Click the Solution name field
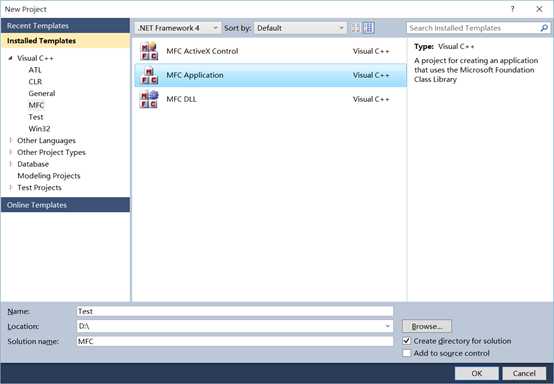Screen dimensions: 554x384 click(235, 341)
